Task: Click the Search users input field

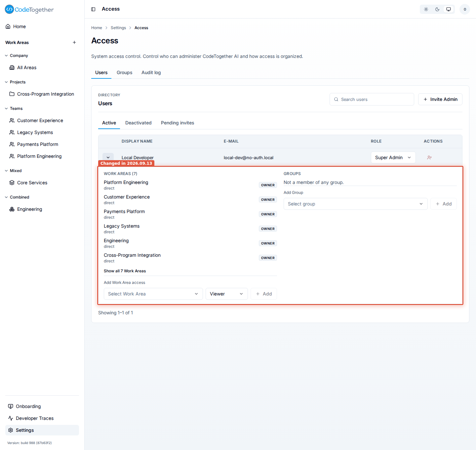Action: pos(372,99)
